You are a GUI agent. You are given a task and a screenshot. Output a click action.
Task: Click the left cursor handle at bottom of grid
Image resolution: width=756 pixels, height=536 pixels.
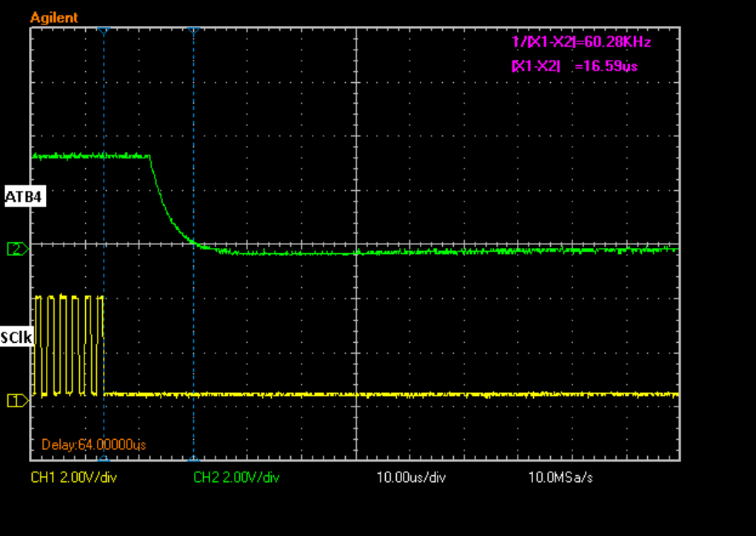click(x=104, y=459)
